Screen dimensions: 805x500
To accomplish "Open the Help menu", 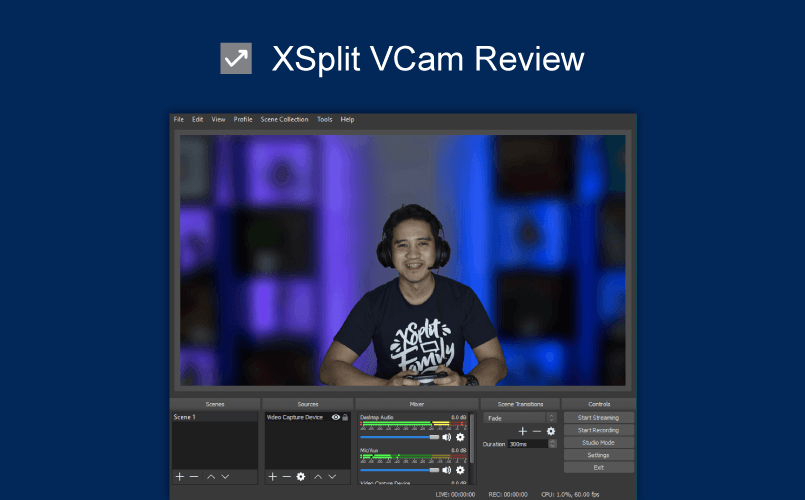I will (348, 120).
